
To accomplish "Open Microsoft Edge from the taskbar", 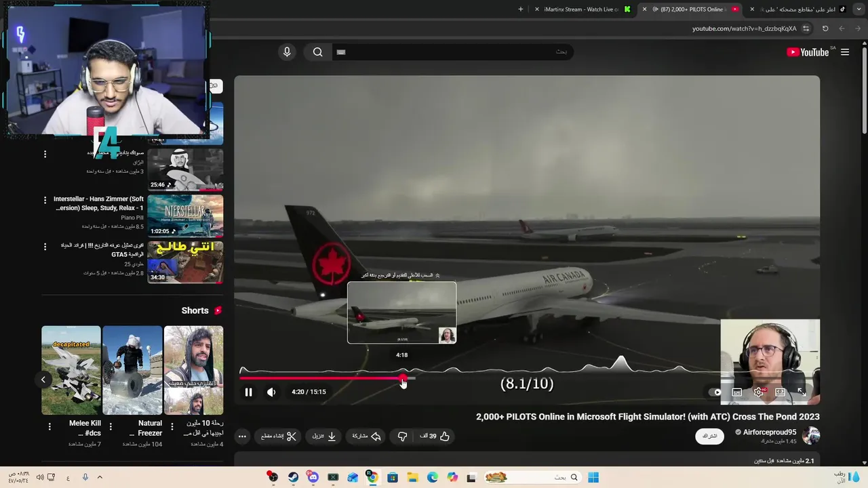I will [x=433, y=477].
